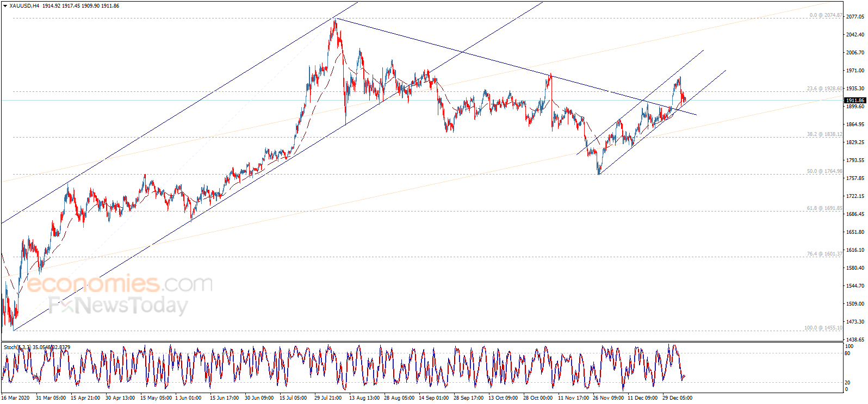
Task: Click the FxNewsToday watermark logo
Action: pos(118,306)
